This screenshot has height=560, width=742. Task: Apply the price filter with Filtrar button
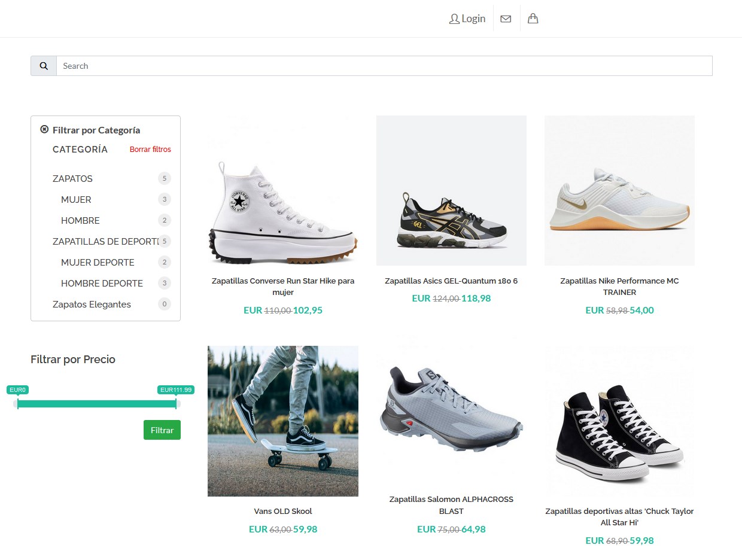pyautogui.click(x=162, y=430)
